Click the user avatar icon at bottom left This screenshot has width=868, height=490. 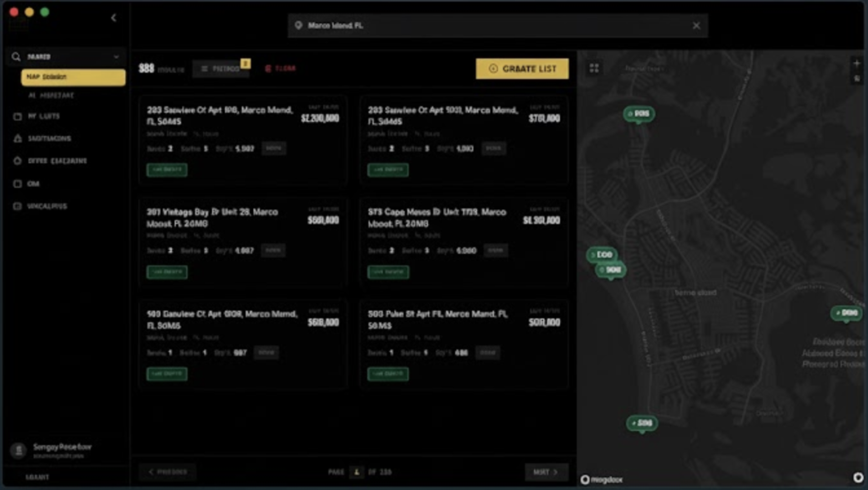pyautogui.click(x=18, y=450)
